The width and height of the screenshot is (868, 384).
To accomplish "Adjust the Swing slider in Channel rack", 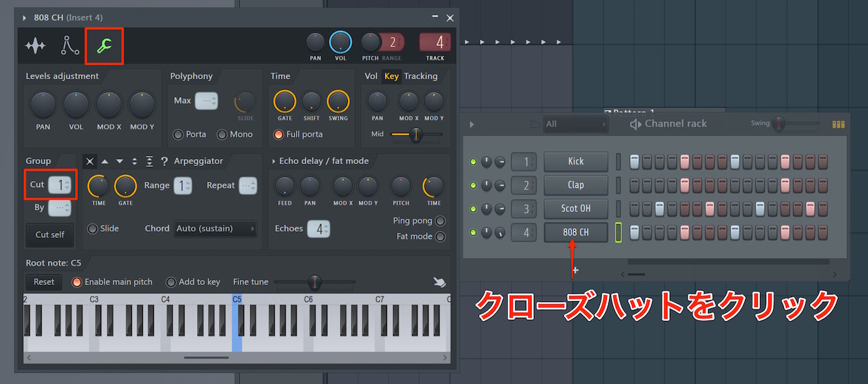I will click(x=796, y=124).
